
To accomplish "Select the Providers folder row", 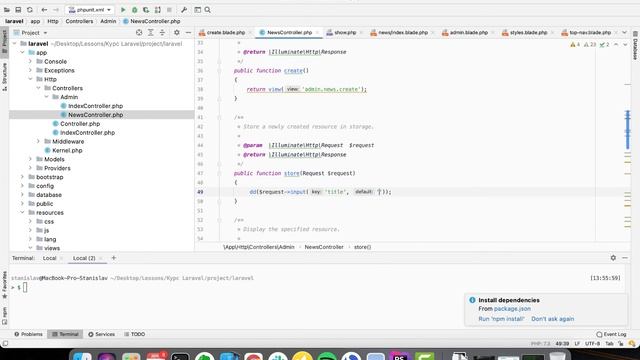I will coord(102,168).
